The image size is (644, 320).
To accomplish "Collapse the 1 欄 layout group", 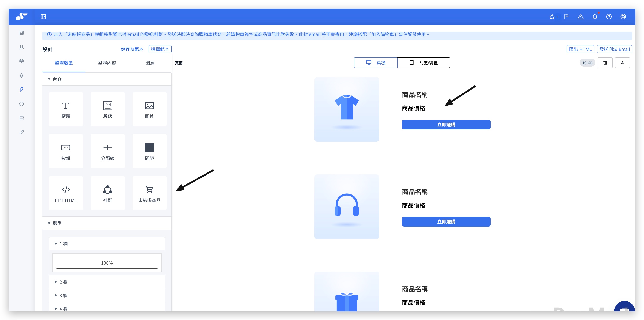I will [x=107, y=244].
